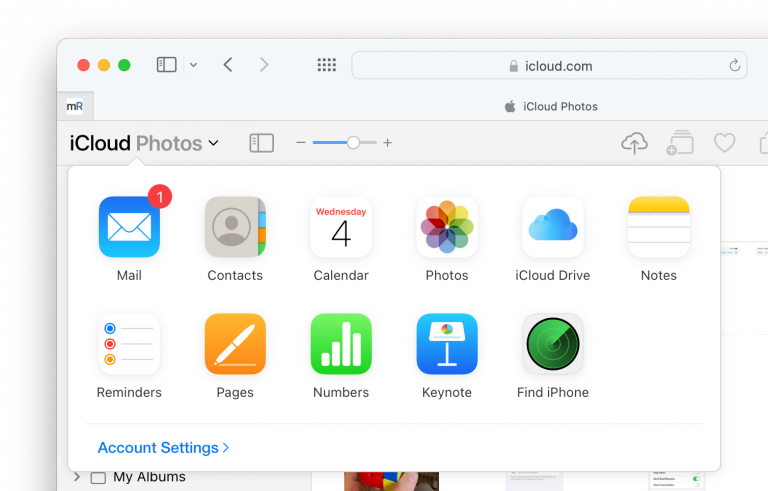Click the My Albums label

click(149, 477)
